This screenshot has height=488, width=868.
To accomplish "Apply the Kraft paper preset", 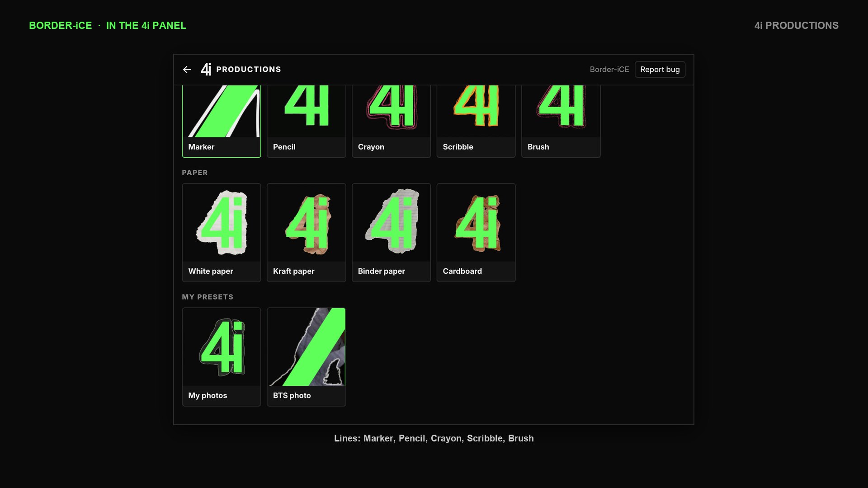I will pos(306,233).
